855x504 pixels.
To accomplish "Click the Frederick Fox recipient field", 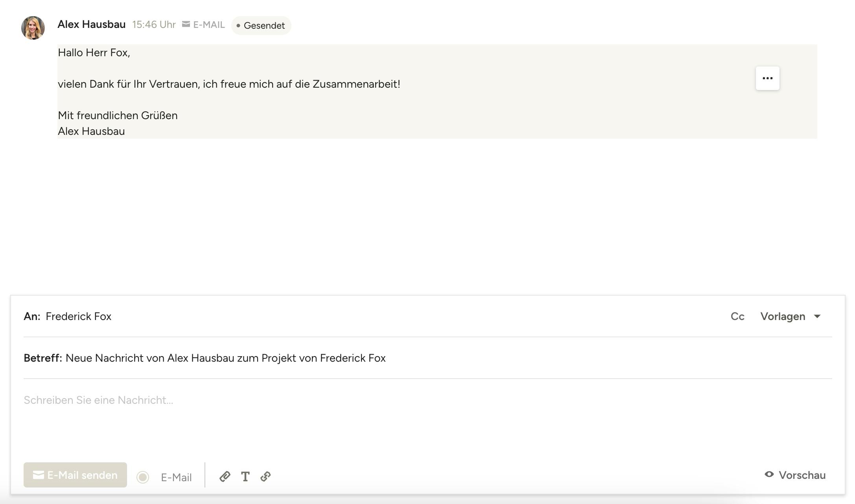I will pos(79,316).
